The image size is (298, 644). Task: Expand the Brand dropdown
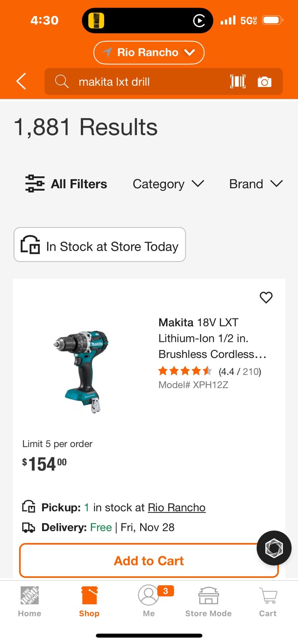coord(256,184)
